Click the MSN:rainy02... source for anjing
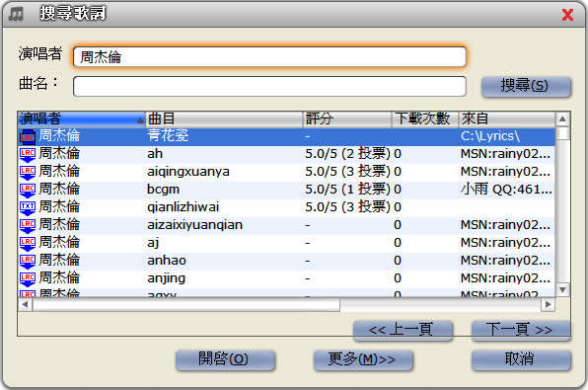The width and height of the screenshot is (588, 390). pyautogui.click(x=505, y=278)
